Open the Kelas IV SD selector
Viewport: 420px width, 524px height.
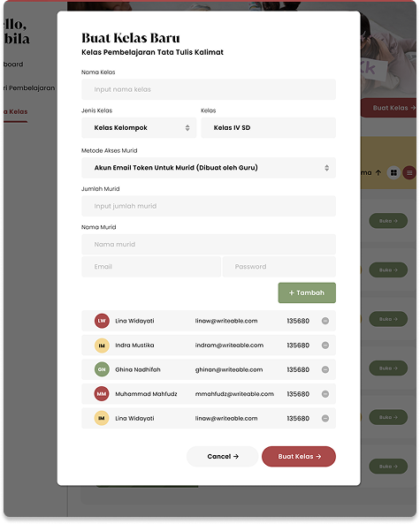coord(268,127)
